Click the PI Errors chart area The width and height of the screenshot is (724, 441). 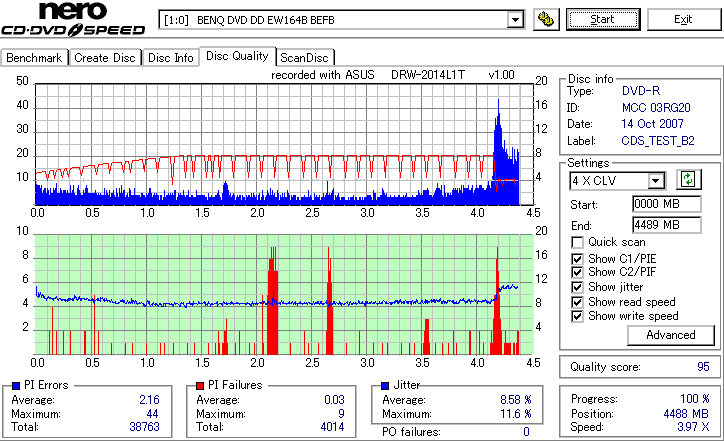(x=284, y=145)
